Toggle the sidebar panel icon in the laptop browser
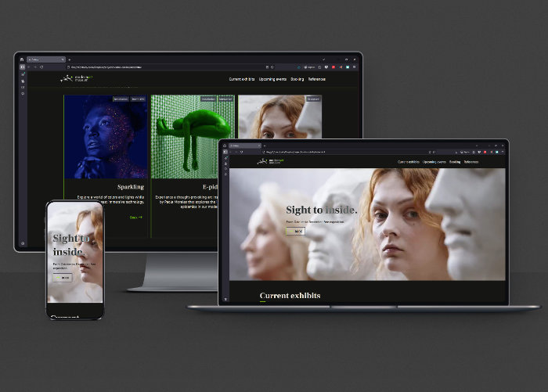This screenshot has width=548, height=392. [x=225, y=152]
